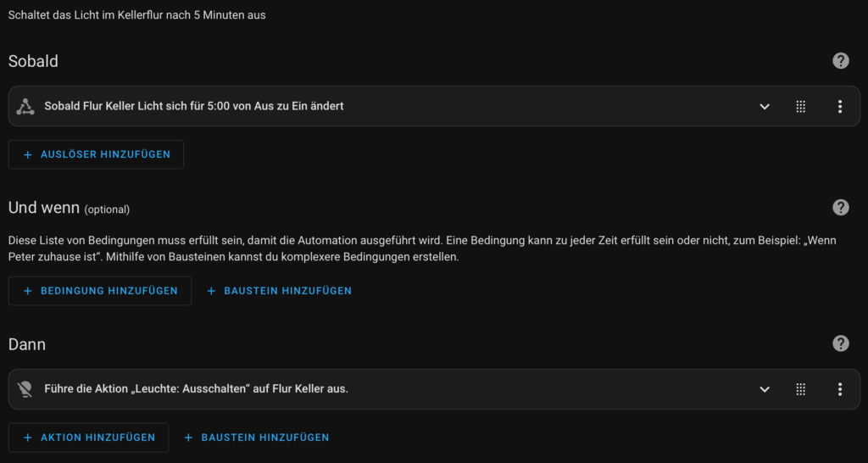Add a condition with Bedingung hinzufügen
The image size is (868, 463).
pos(100,291)
